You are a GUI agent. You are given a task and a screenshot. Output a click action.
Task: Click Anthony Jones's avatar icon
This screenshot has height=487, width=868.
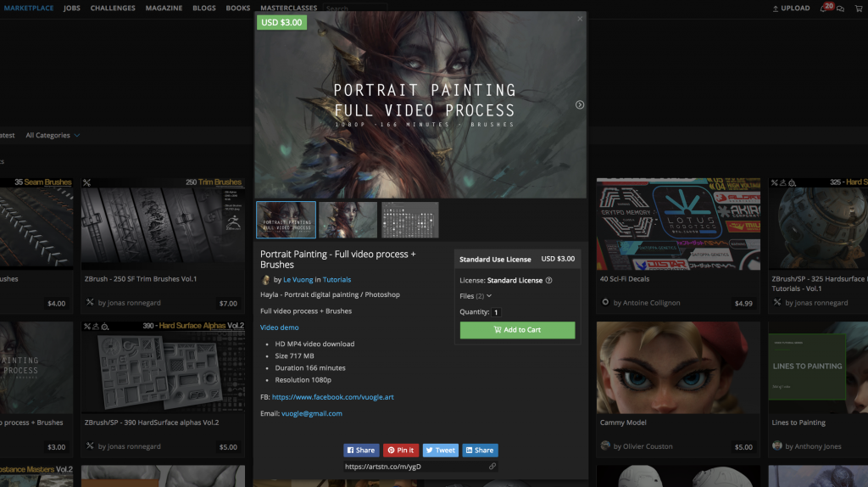click(x=777, y=446)
